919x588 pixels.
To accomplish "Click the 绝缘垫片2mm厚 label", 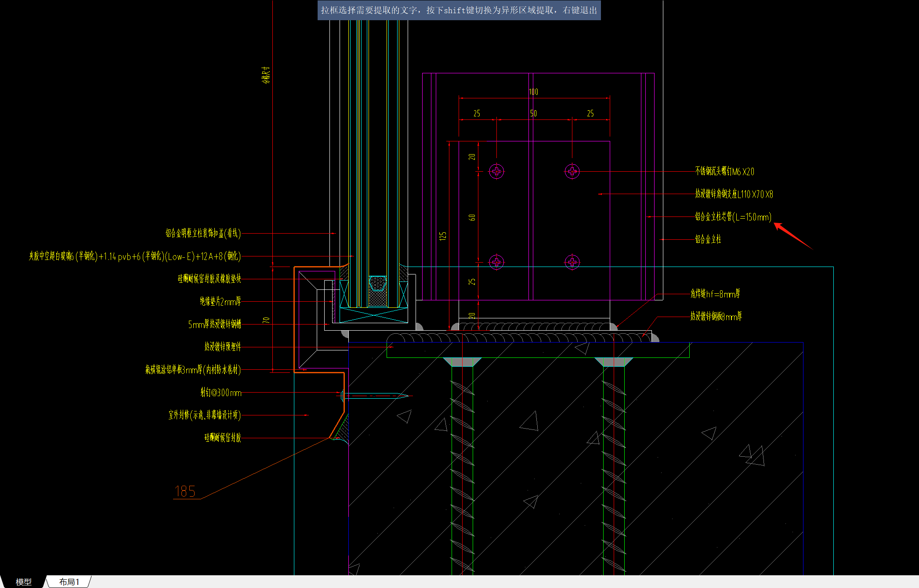I will pos(220,301).
